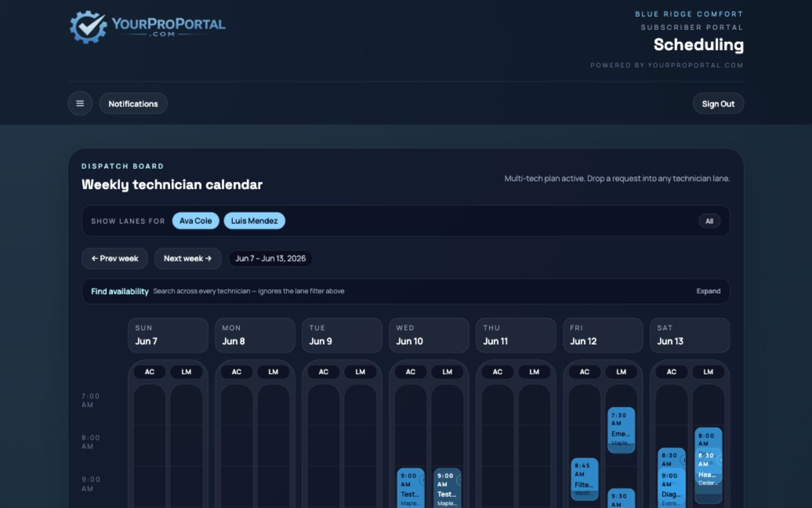812x508 pixels.
Task: Select the Mon Jun 8 day header
Action: [255, 335]
